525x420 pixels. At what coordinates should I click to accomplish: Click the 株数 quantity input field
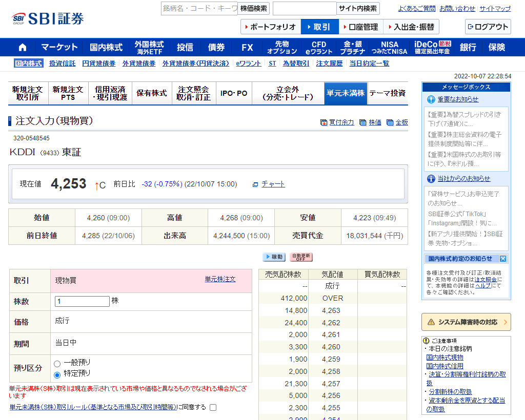coord(82,301)
